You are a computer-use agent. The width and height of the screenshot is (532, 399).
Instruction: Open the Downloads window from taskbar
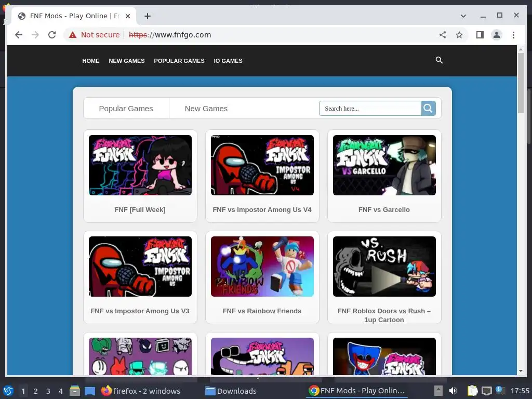tap(231, 391)
